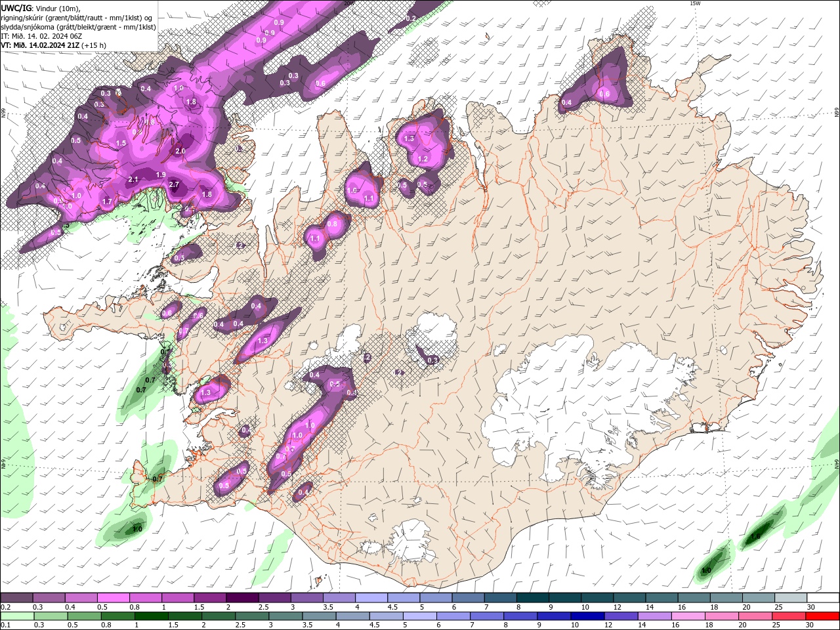Click the 15W longitude label

(x=694, y=3)
